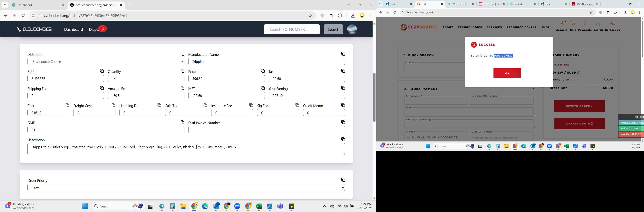Open ScanSource Contact Us icon

click(x=612, y=26)
